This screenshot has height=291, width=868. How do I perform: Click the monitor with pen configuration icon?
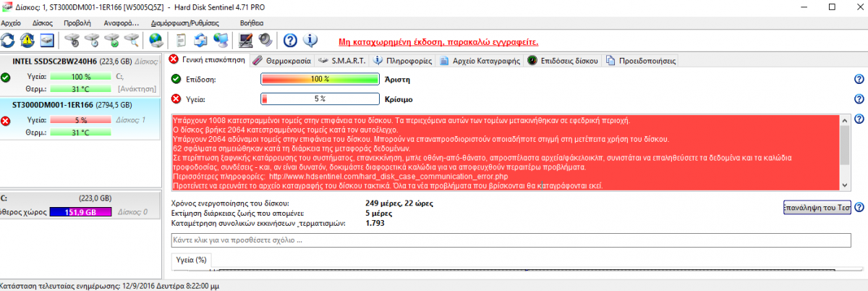click(x=245, y=40)
